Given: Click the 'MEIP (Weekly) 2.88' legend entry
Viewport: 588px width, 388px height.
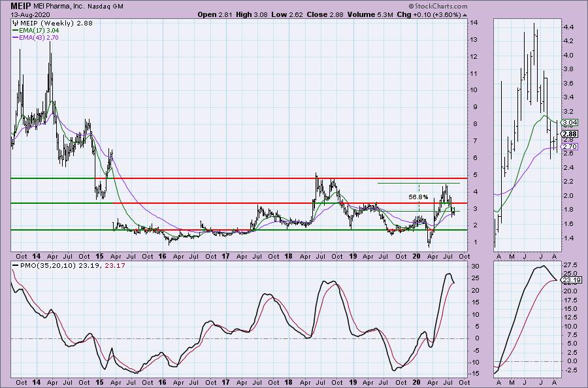Looking at the screenshot, I should [x=52, y=24].
